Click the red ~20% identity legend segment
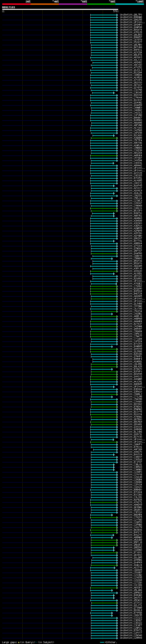 pyautogui.click(x=16, y=4)
